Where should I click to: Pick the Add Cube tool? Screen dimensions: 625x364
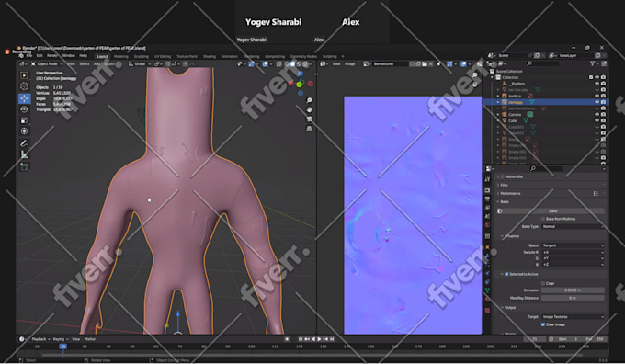coord(24,166)
